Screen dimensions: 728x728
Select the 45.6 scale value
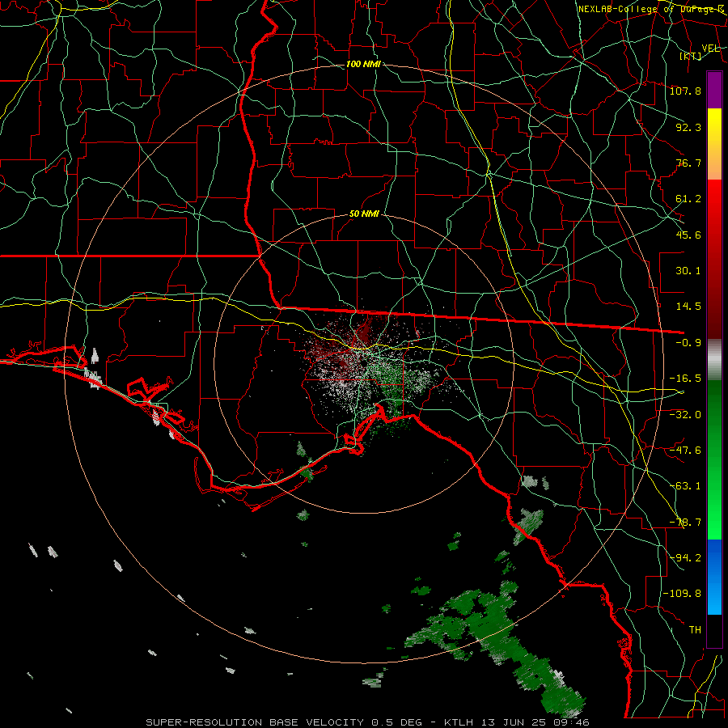pyautogui.click(x=688, y=235)
